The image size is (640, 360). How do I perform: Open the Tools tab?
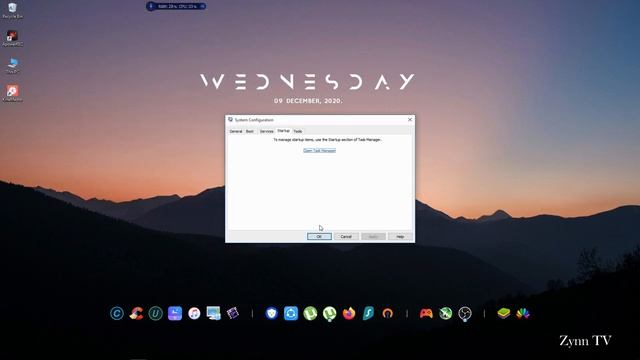pos(298,131)
